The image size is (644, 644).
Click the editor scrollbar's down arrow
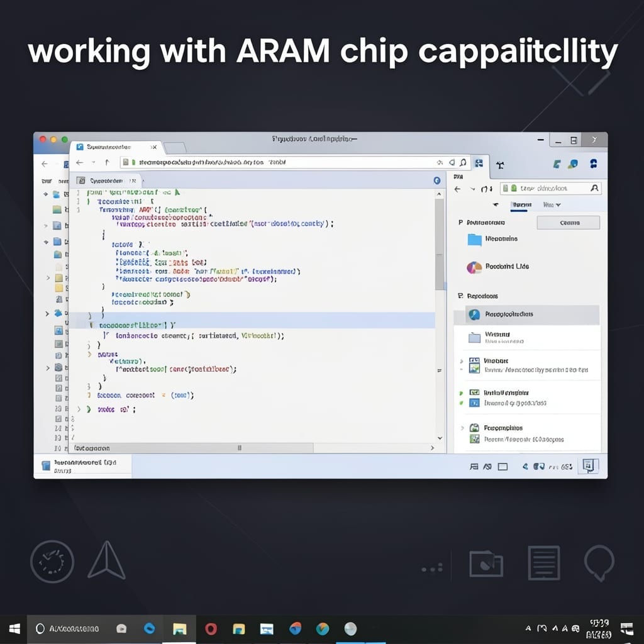point(440,438)
